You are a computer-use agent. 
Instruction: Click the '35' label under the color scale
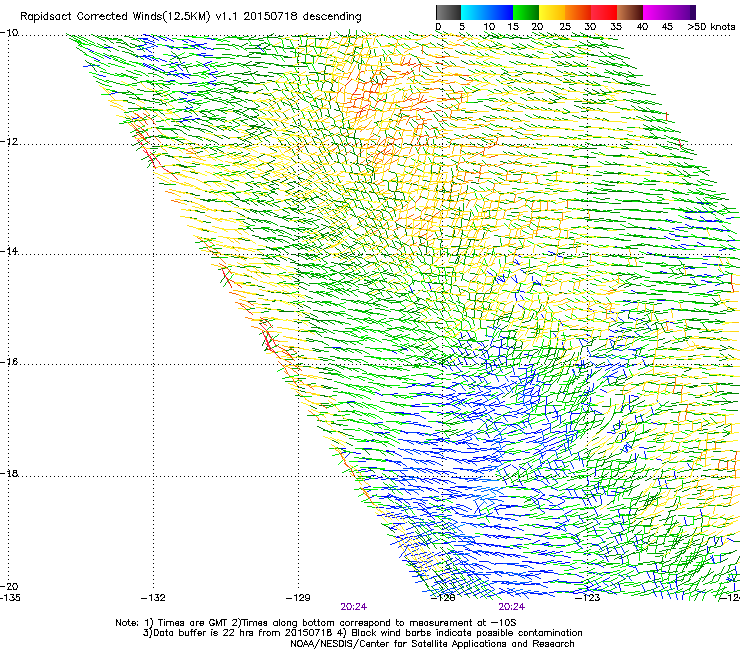[616, 27]
